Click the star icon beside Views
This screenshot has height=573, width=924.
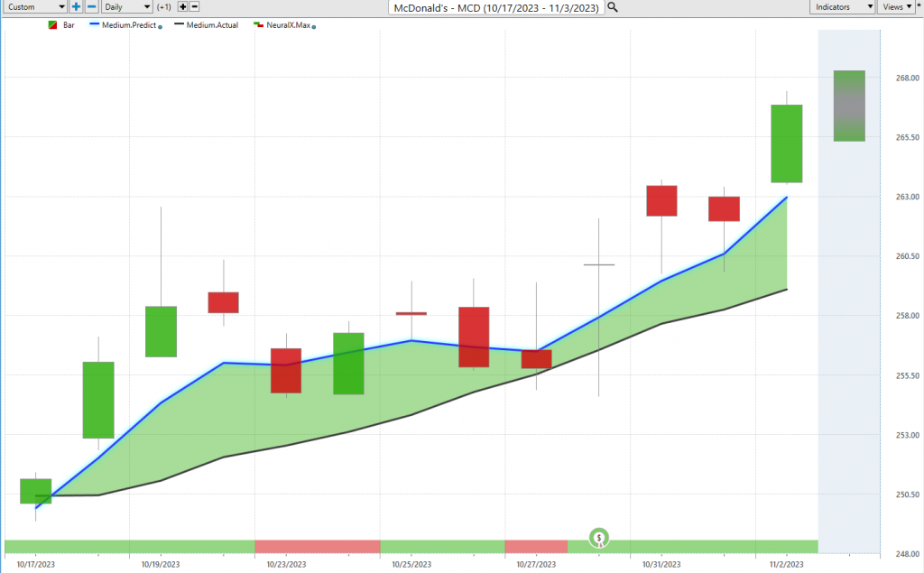919,5
